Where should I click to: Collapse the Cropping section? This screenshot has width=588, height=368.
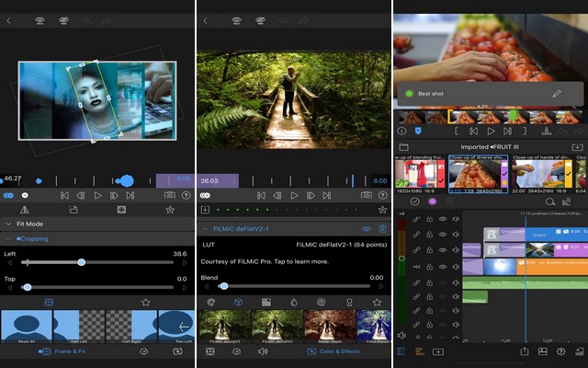click(97, 239)
